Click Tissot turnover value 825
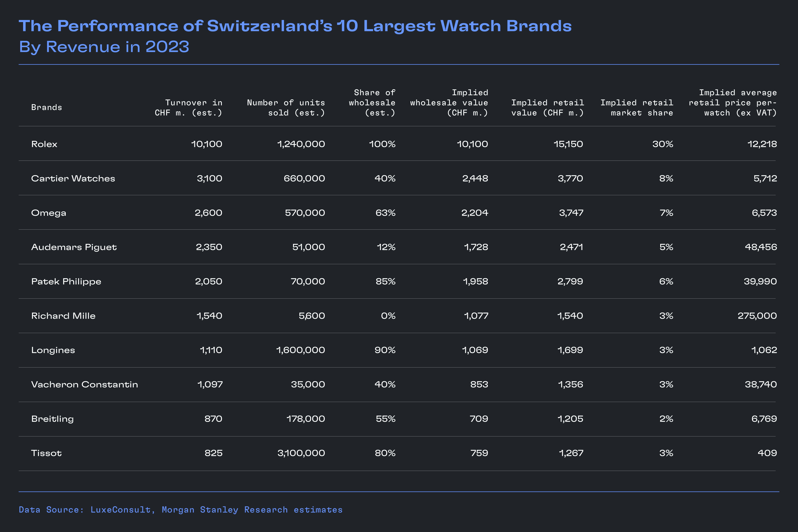This screenshot has height=532, width=798. tap(213, 453)
